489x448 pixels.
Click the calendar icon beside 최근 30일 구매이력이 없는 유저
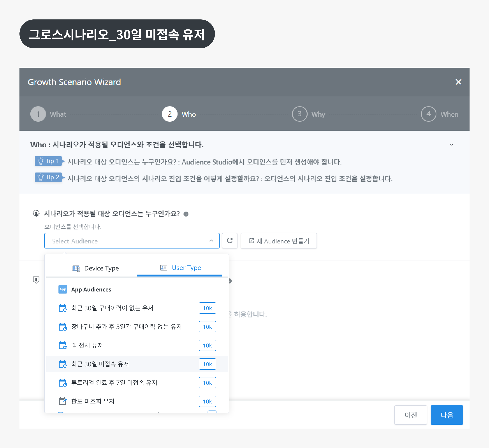pyautogui.click(x=63, y=308)
